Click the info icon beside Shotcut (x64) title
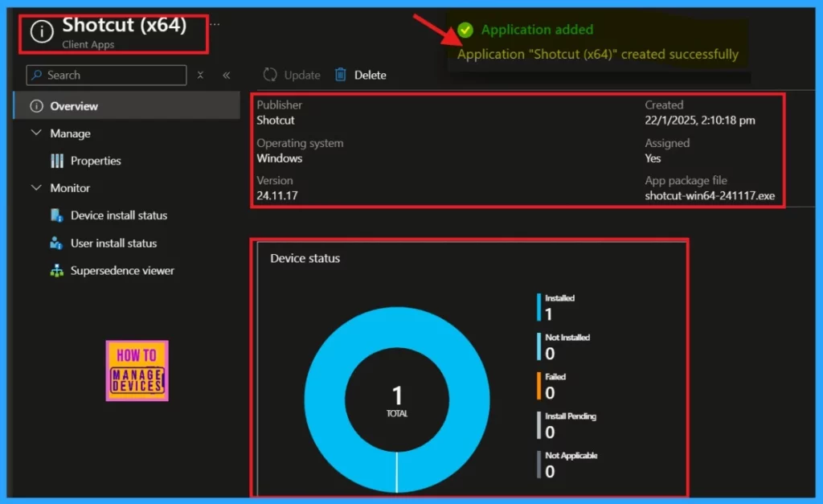This screenshot has height=504, width=823. click(42, 31)
